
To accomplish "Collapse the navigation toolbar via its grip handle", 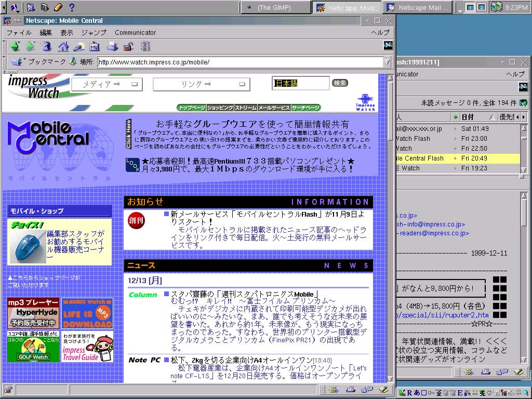I will (5, 47).
